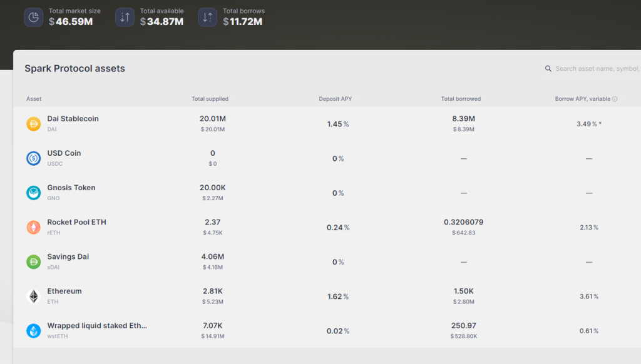The width and height of the screenshot is (641, 364).
Task: Click wstETH total borrowed 250.97
Action: [x=464, y=326]
